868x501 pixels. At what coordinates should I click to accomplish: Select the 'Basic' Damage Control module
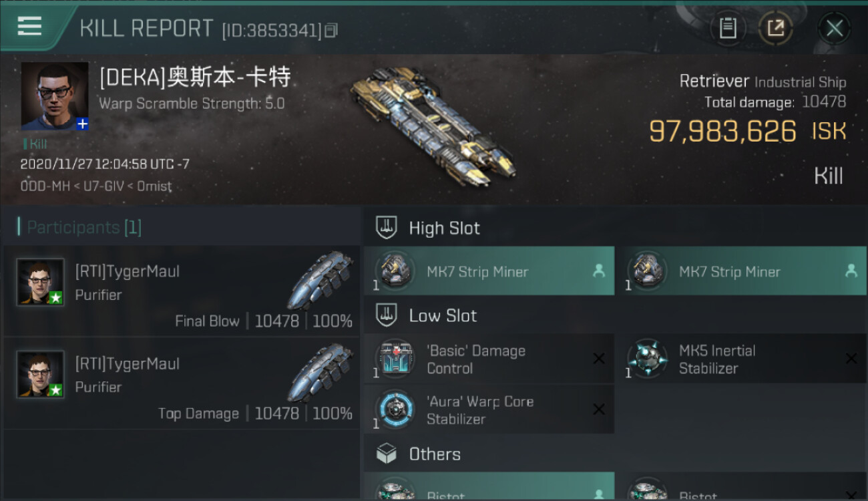pos(489,359)
